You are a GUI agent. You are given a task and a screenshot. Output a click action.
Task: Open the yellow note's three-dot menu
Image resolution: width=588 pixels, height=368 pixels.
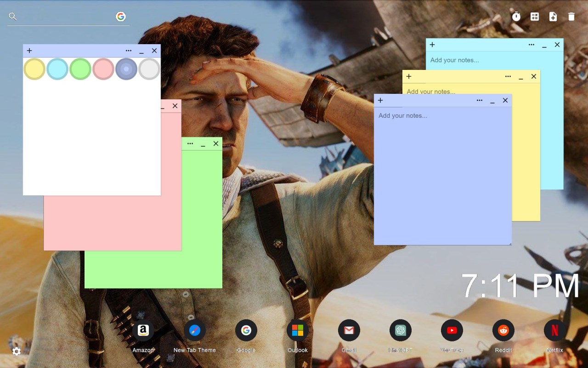[508, 76]
